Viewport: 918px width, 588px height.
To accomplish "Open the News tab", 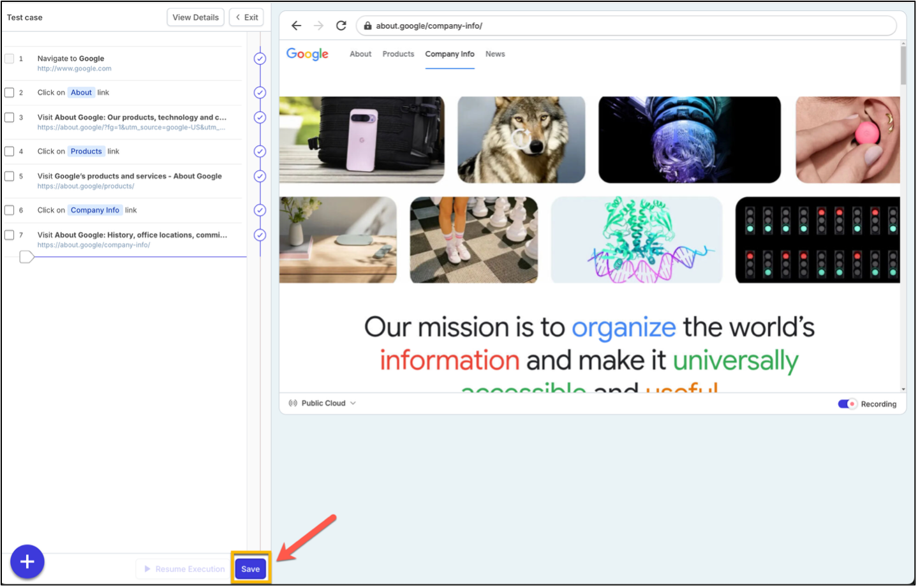I will 495,54.
